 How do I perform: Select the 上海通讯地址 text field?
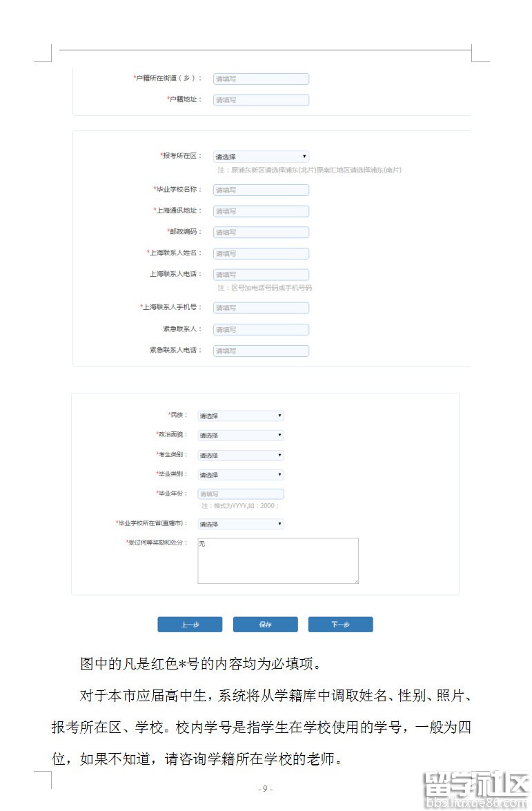coord(261,211)
